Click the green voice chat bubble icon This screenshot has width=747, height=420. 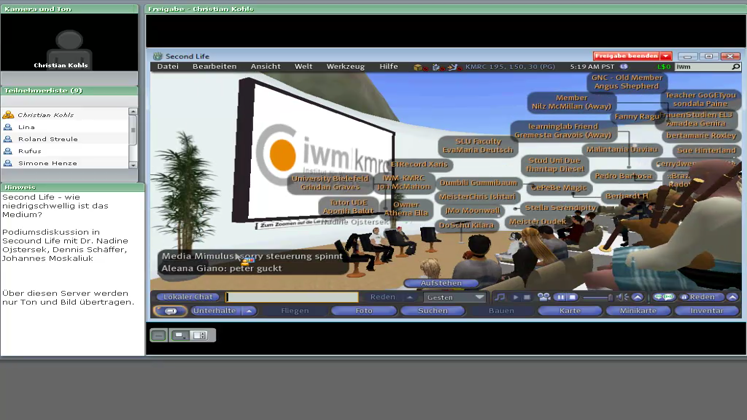(663, 297)
